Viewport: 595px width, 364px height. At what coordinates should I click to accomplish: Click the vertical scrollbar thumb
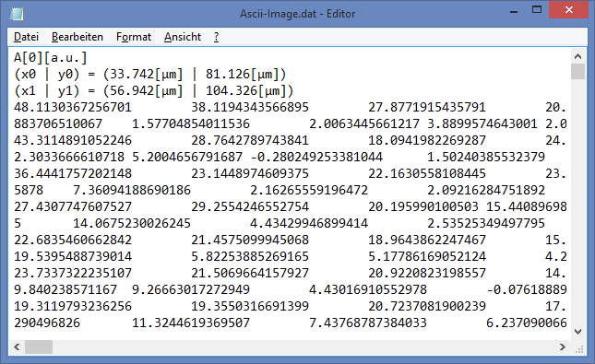(577, 72)
